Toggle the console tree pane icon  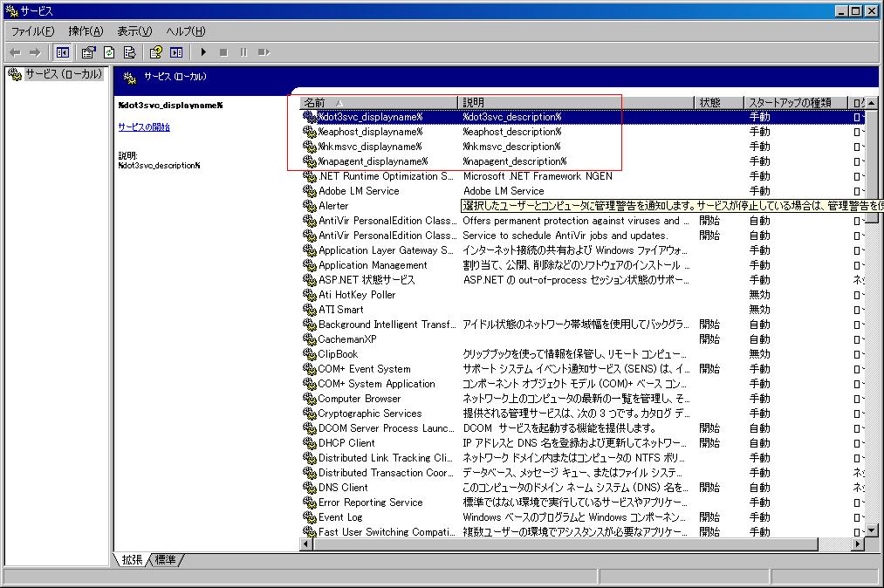63,52
